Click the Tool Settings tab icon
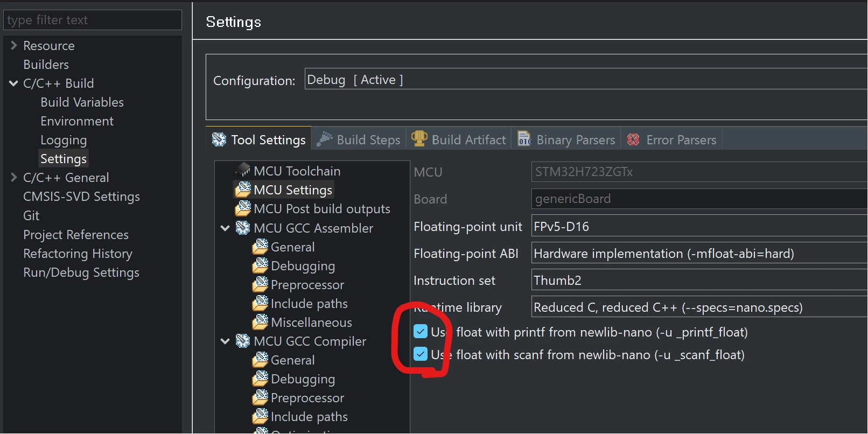868x434 pixels. click(219, 140)
